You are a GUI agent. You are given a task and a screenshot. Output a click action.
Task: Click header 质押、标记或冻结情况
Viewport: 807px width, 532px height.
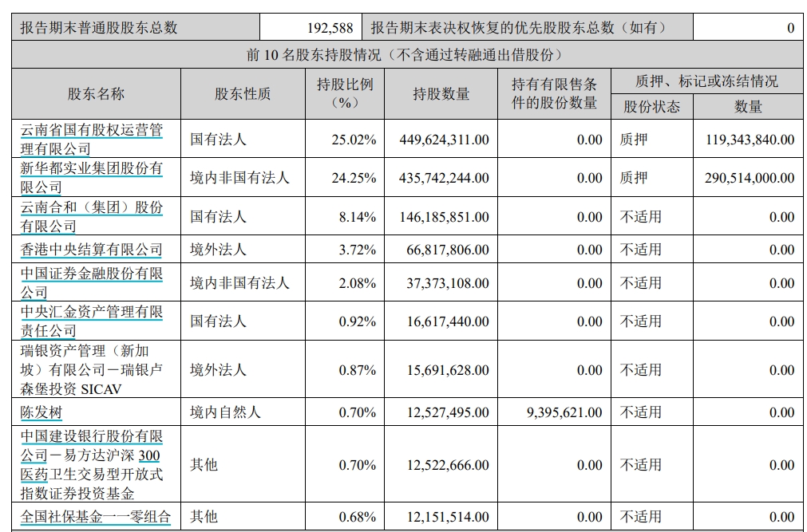pos(706,81)
